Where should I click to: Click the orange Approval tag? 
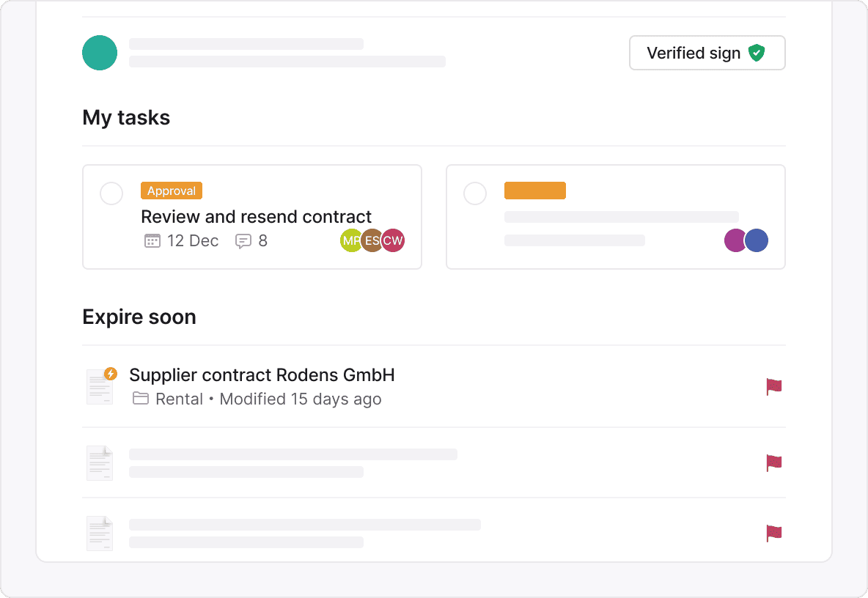pos(172,191)
